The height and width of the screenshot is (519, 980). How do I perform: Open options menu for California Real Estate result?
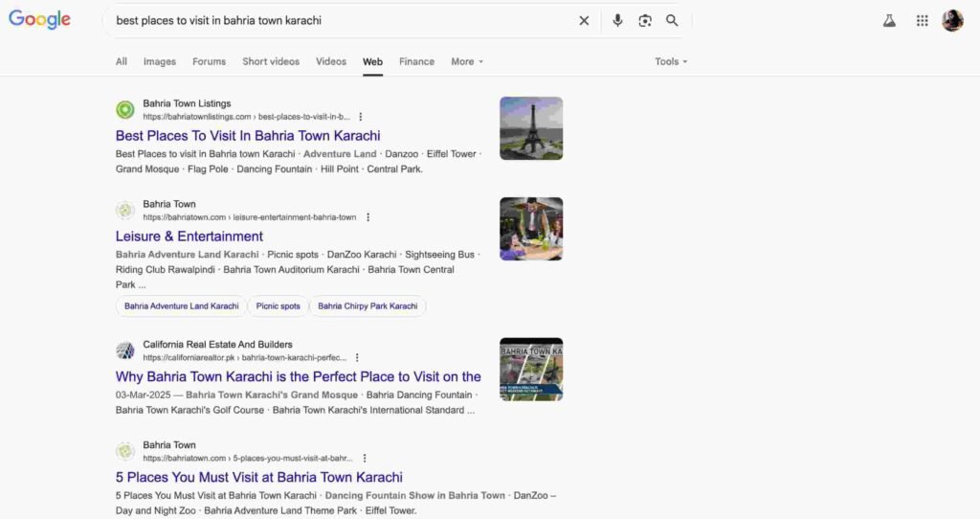(357, 358)
